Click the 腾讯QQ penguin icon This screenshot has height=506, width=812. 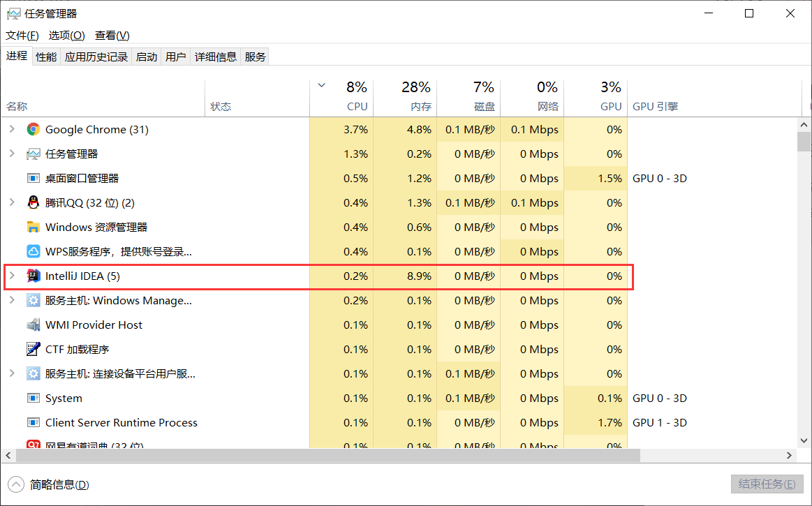(x=33, y=202)
